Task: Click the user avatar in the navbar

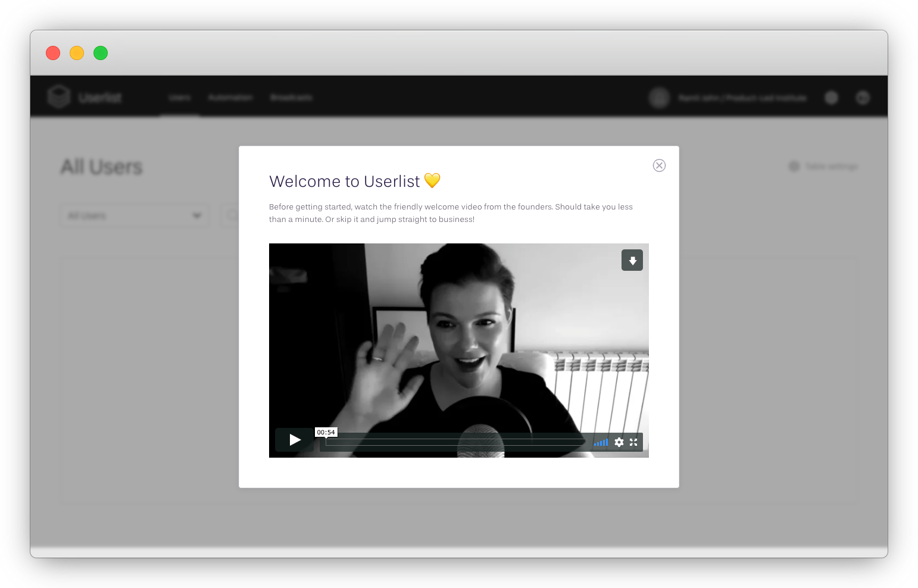Action: [659, 98]
